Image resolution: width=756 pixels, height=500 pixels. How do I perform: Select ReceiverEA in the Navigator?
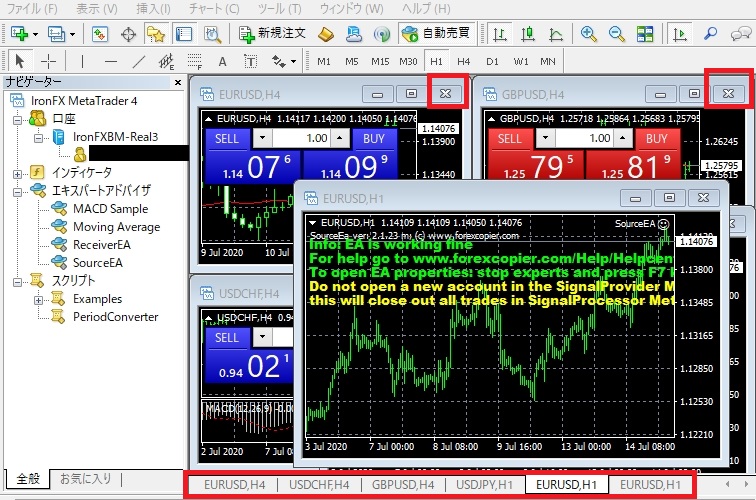pos(102,245)
